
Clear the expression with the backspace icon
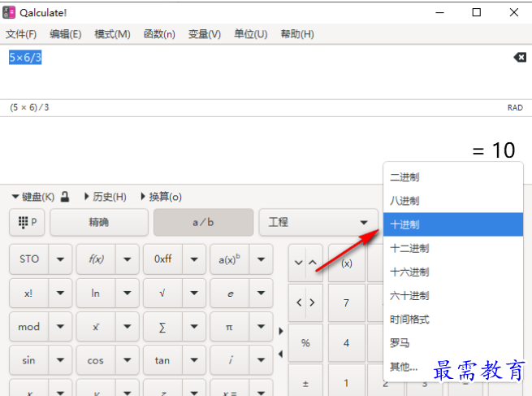pos(520,57)
